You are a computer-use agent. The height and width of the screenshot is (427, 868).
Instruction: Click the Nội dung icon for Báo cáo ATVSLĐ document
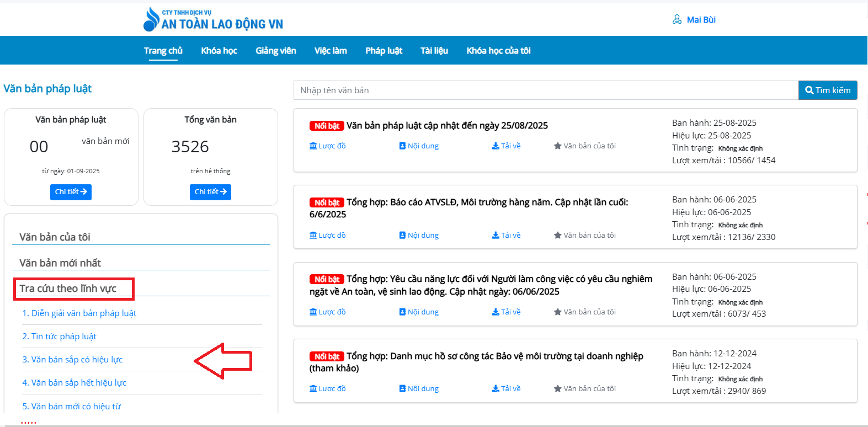coord(402,236)
